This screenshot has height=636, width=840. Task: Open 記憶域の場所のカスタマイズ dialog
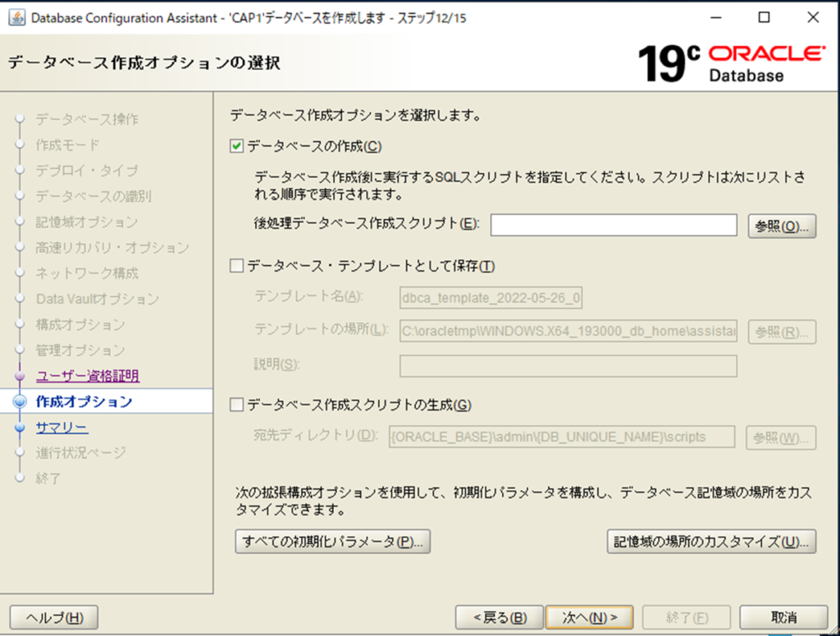[711, 542]
